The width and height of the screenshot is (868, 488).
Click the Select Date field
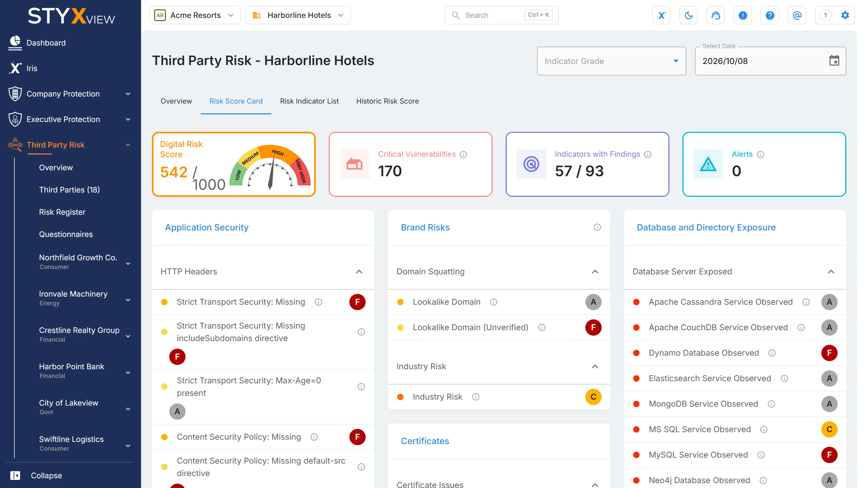(770, 61)
